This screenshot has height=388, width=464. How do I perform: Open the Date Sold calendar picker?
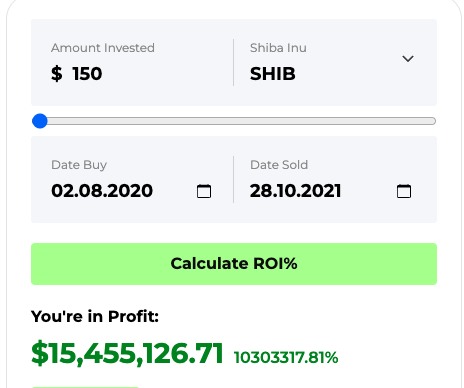pos(404,191)
